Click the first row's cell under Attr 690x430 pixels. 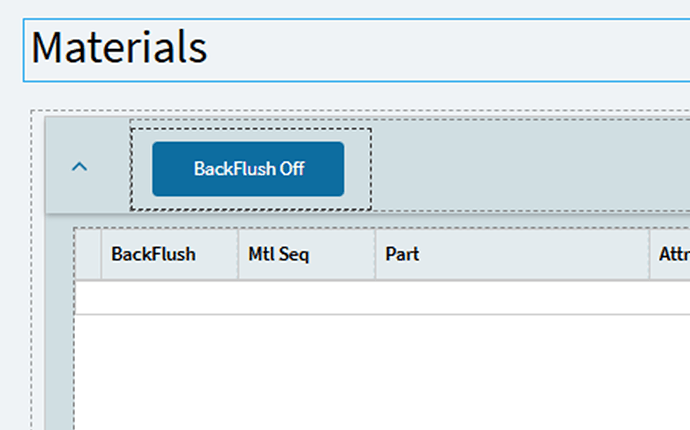point(671,298)
